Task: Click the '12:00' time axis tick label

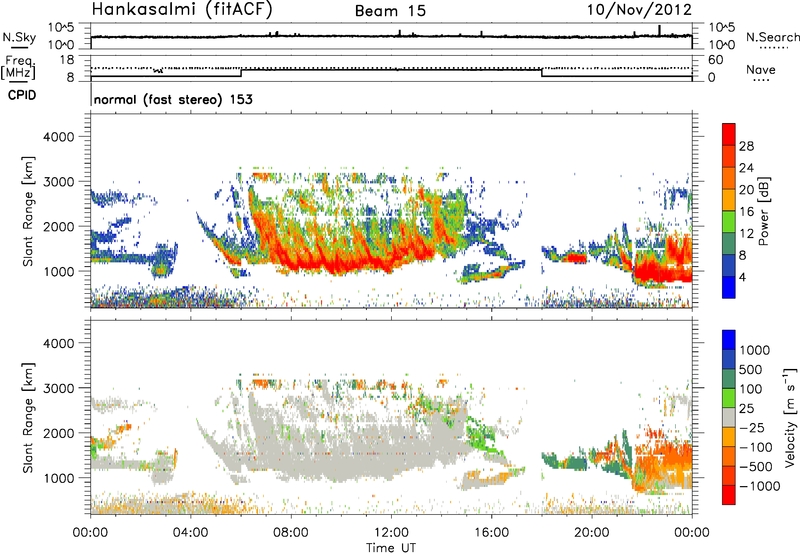Action: coord(391,533)
